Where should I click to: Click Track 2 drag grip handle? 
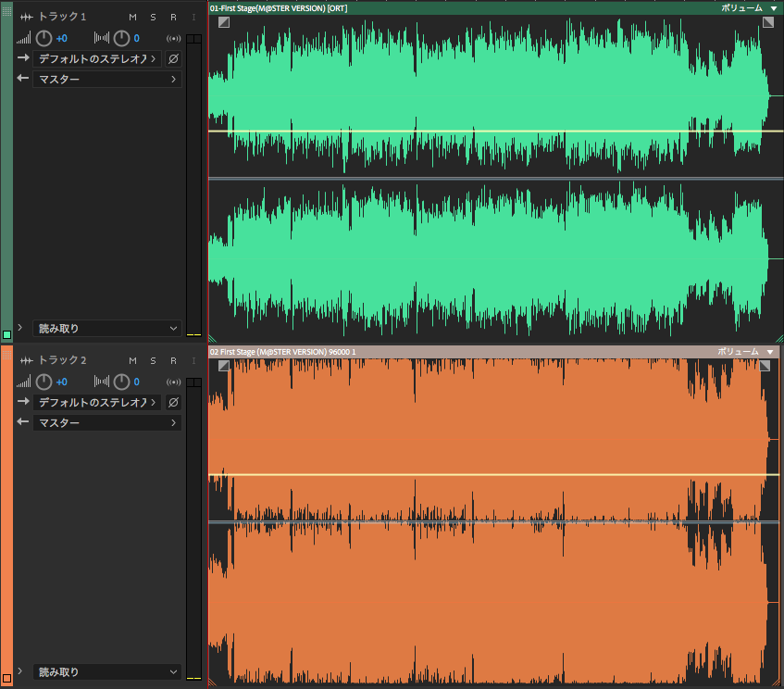[7, 355]
